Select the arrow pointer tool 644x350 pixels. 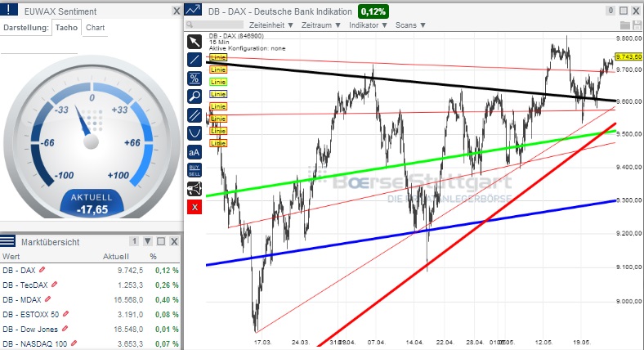pos(195,42)
